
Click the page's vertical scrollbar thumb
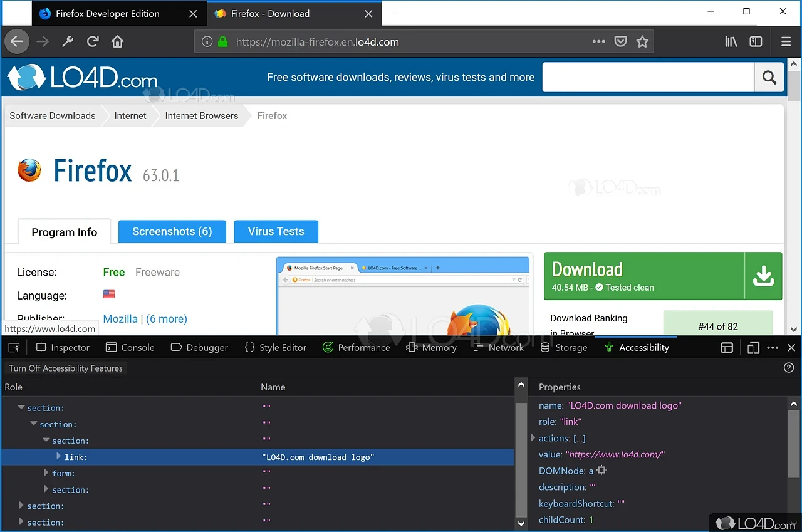pyautogui.click(x=794, y=86)
